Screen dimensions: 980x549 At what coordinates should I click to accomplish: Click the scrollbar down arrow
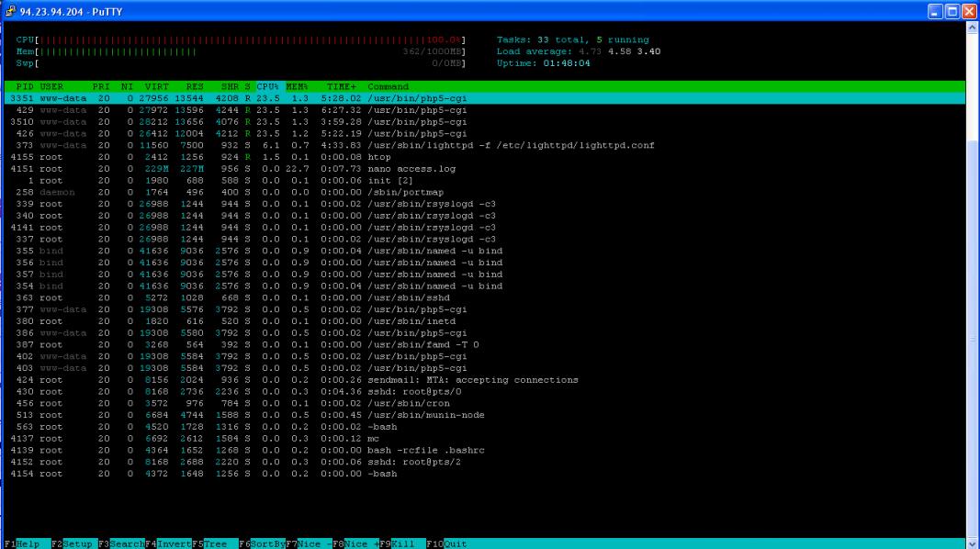tap(973, 542)
